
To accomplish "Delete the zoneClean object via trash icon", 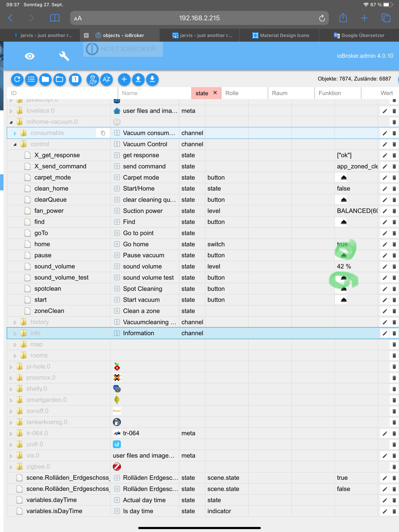I will tap(394, 311).
